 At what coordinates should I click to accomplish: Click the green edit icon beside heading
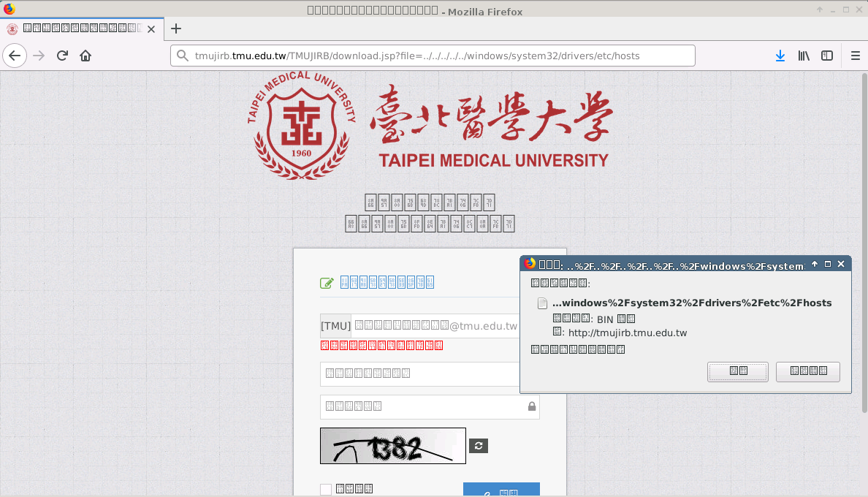tap(327, 283)
